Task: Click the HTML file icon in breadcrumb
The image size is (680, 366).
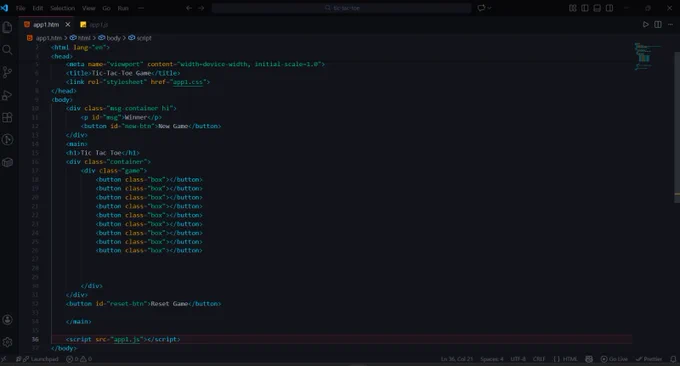Action: tap(30, 38)
